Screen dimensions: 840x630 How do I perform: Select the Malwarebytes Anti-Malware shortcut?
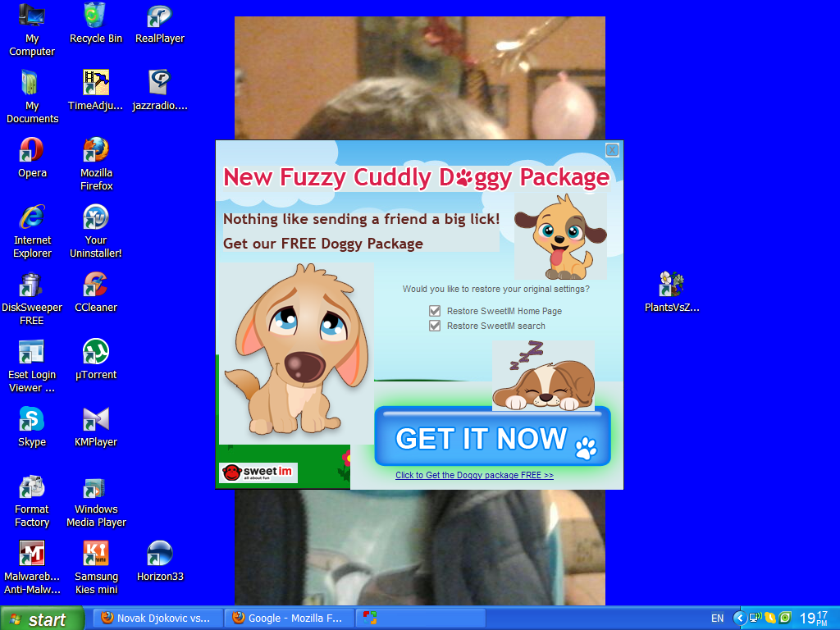click(32, 568)
